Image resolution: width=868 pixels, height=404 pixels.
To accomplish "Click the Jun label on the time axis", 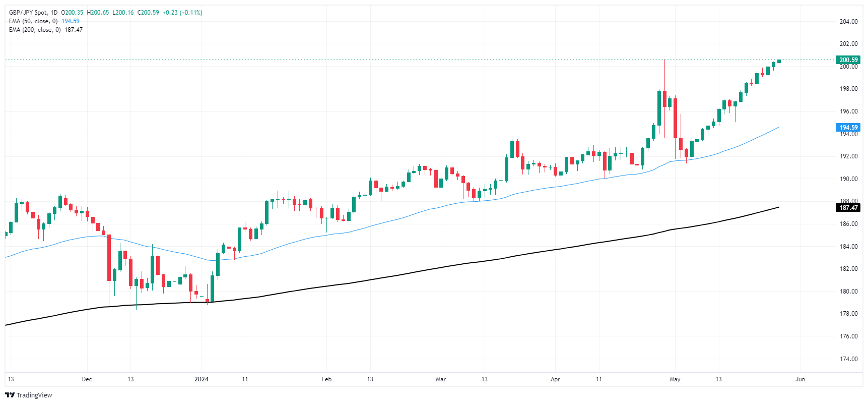I will coord(800,379).
